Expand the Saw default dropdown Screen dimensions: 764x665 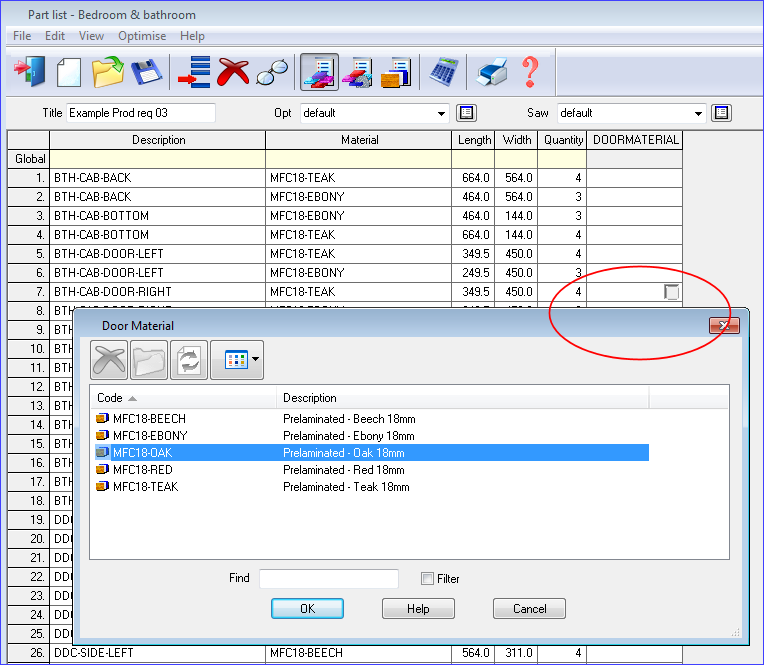(x=698, y=113)
